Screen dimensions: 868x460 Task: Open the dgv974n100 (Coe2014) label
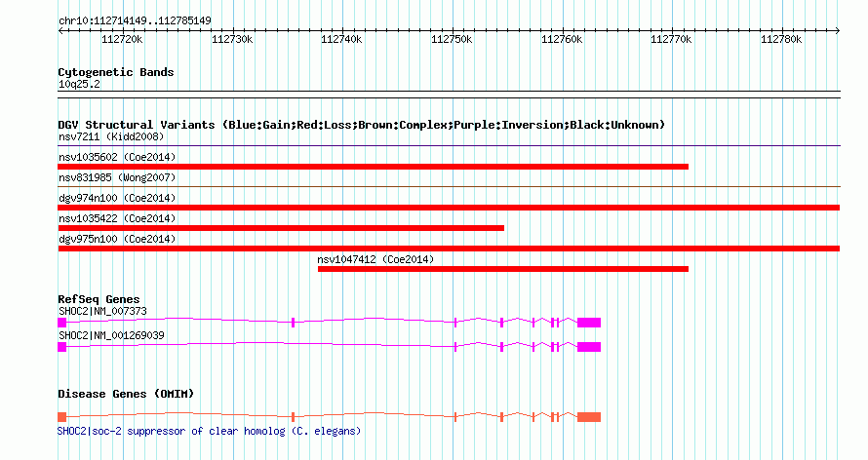coord(117,198)
